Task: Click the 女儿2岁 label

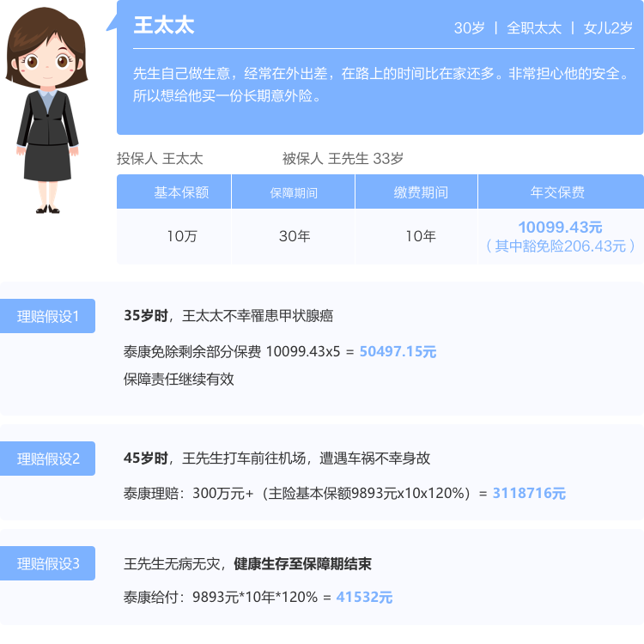Action: tap(608, 28)
